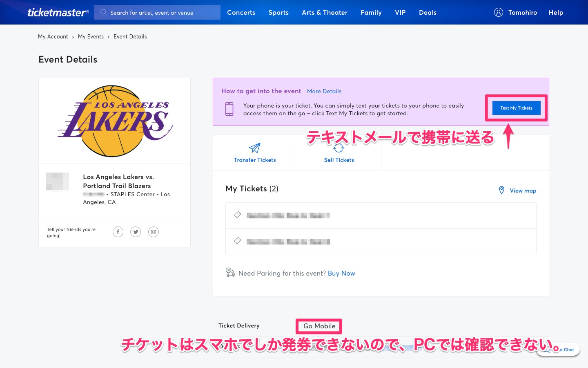Go to My Events breadcrumb

coord(91,36)
